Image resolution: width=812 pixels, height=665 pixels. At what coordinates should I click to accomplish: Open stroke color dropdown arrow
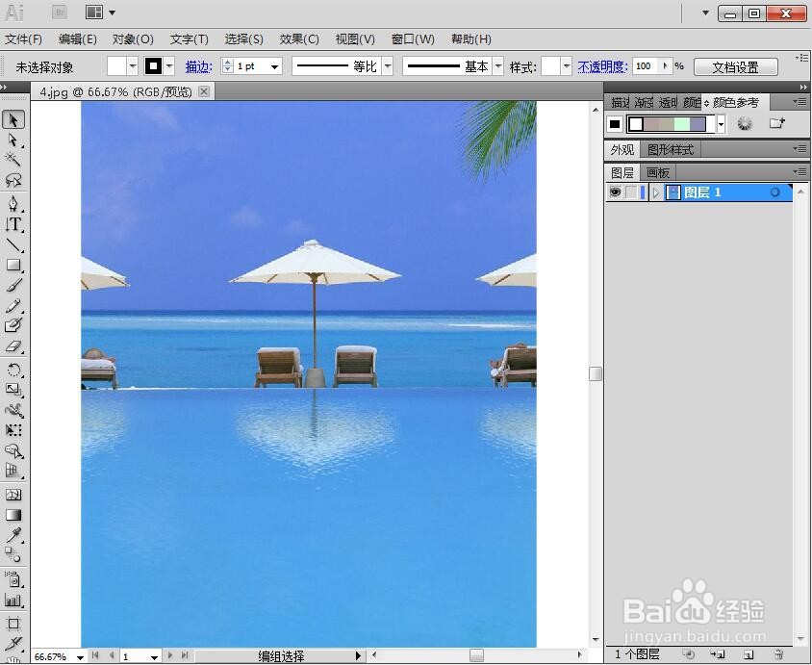tap(169, 66)
